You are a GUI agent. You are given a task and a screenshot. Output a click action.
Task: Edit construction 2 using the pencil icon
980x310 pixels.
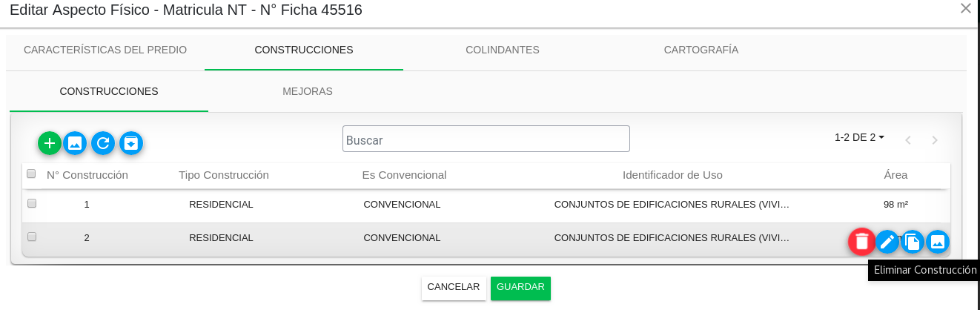pyautogui.click(x=887, y=241)
